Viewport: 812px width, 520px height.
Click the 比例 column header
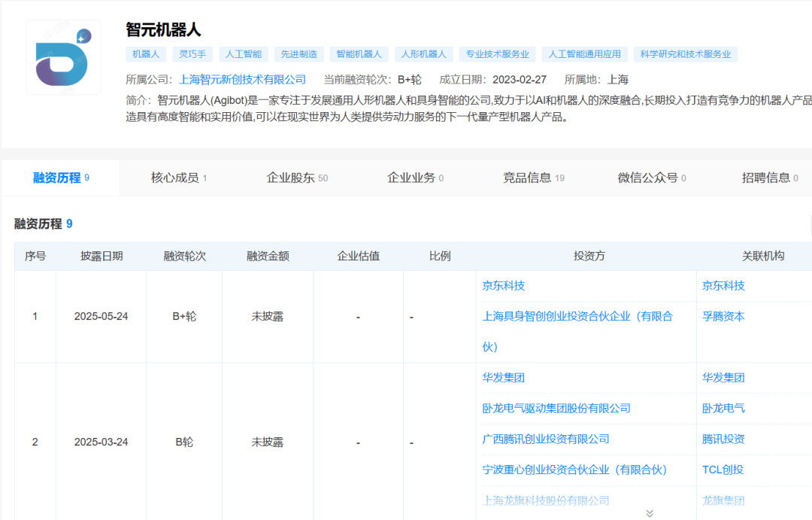coord(440,256)
